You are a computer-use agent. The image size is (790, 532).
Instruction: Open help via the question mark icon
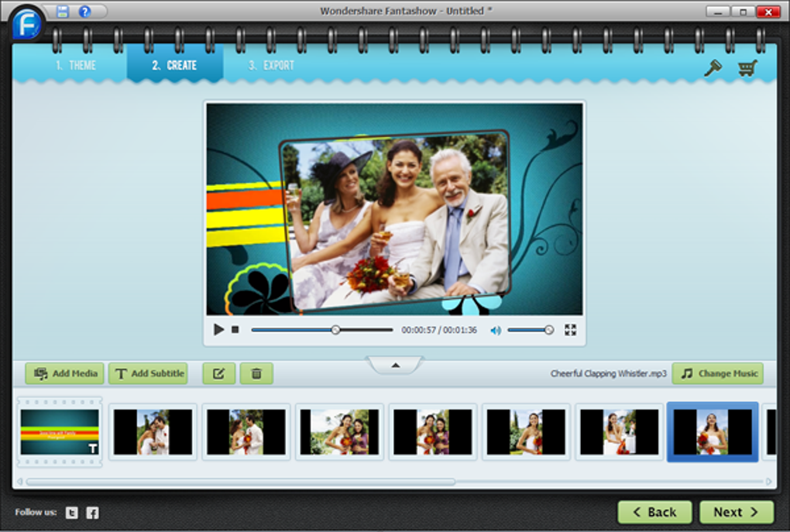84,11
